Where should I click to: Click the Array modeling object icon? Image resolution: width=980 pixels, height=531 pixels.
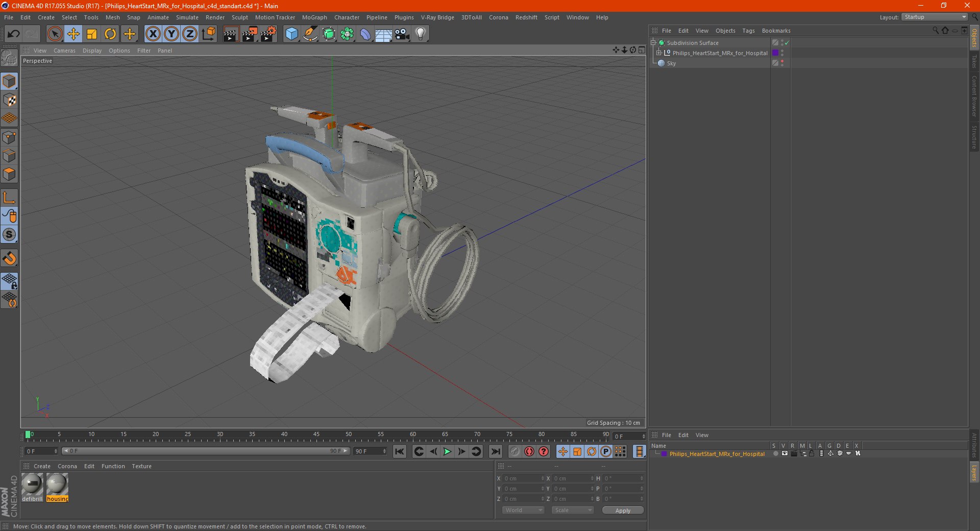[347, 34]
